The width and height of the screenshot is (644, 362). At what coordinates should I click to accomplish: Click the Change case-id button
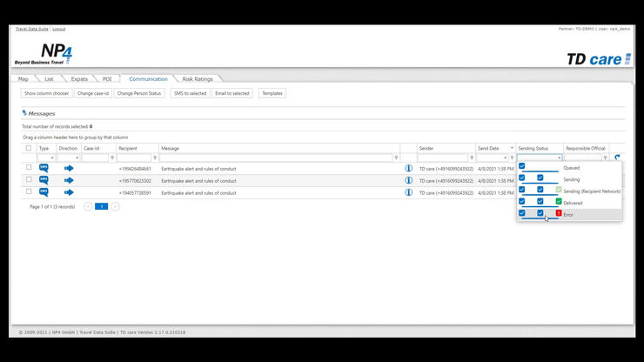(93, 93)
